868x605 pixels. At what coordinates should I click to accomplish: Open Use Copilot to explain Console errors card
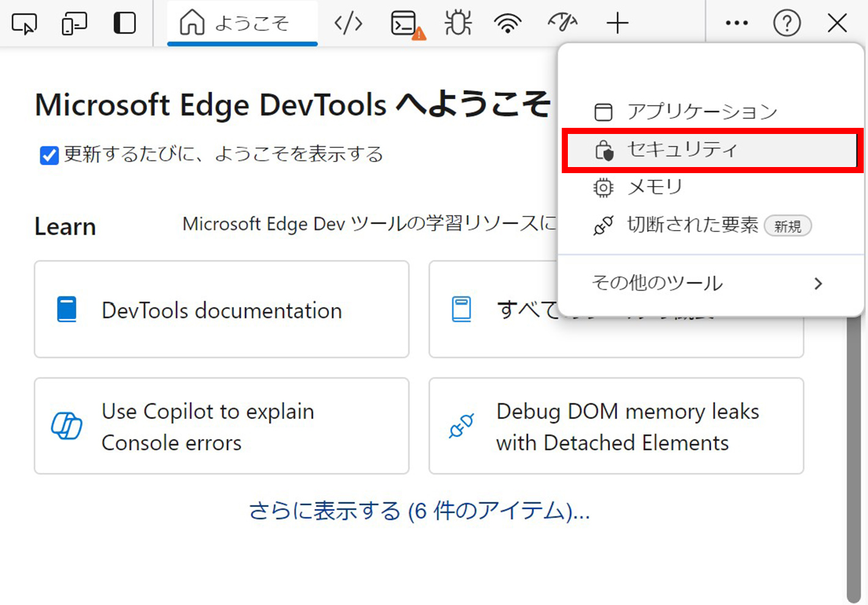point(221,426)
